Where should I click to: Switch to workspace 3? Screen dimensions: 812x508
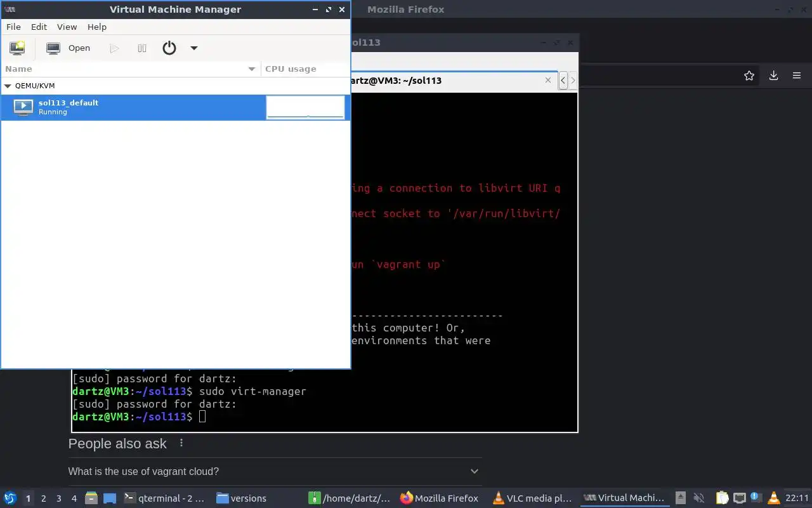click(x=59, y=498)
